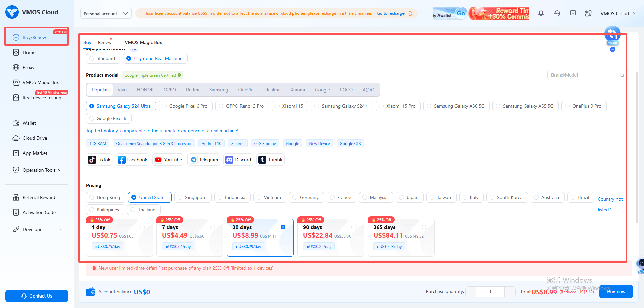
Task: Follow the Go to recharge link
Action: click(391, 13)
